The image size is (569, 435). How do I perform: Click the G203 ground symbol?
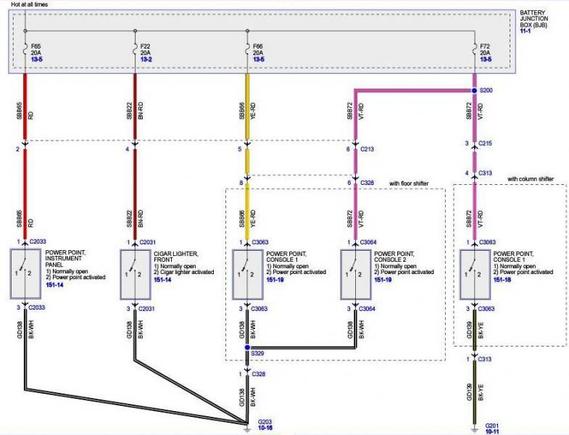(x=247, y=429)
